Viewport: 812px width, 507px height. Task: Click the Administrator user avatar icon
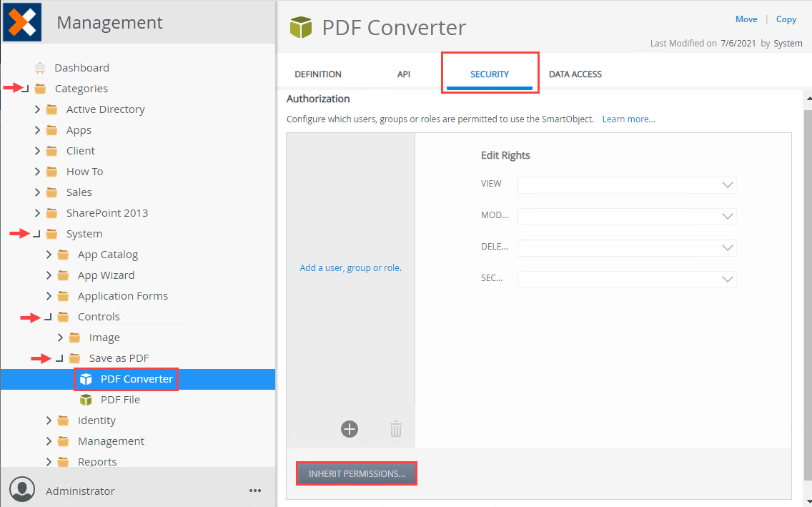coord(22,489)
